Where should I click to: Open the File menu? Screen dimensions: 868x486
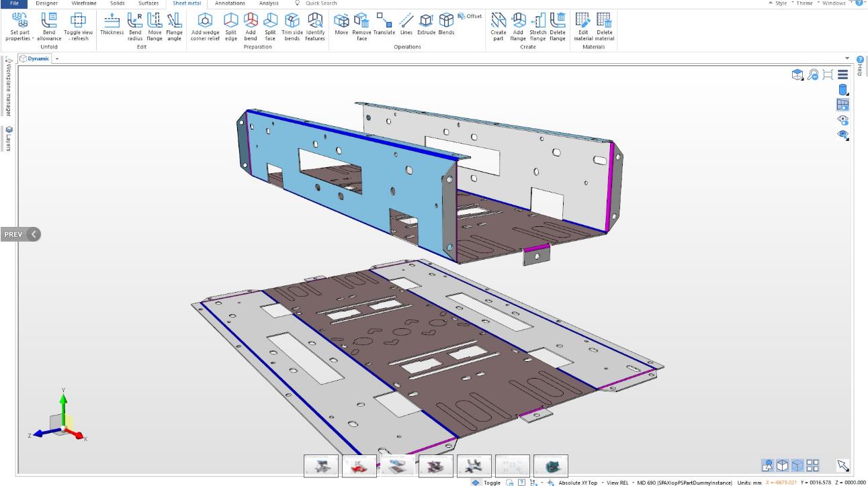(13, 3)
